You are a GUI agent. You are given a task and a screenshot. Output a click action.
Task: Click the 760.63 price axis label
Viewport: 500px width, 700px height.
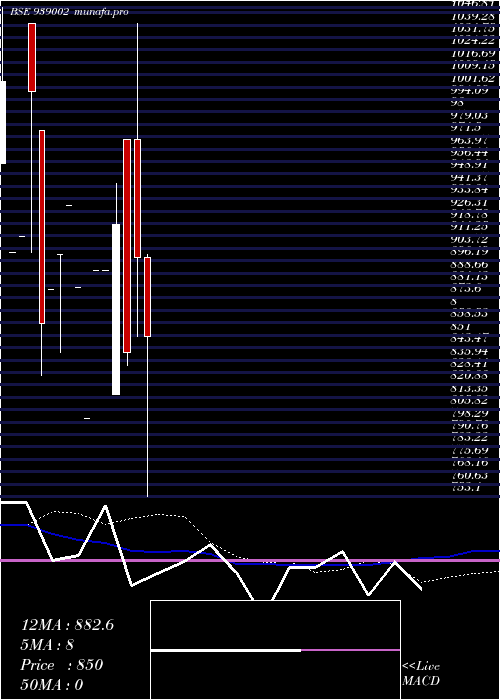point(472,476)
